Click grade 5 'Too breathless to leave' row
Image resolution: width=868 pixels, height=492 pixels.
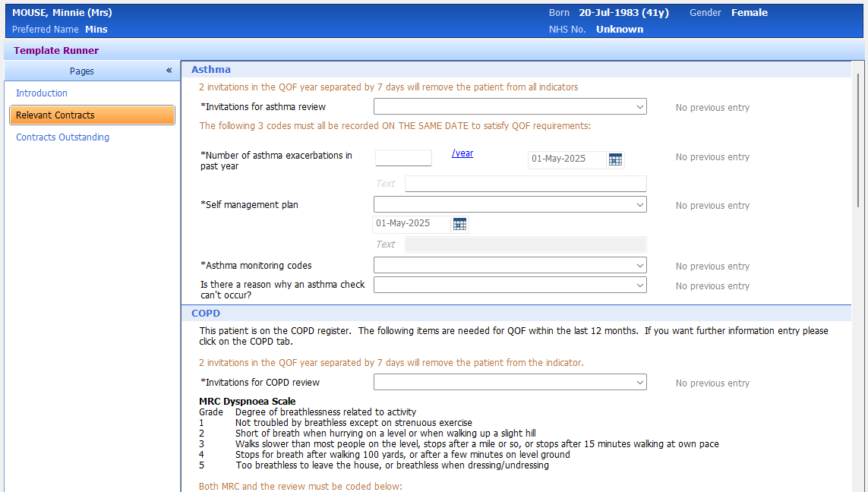pyautogui.click(x=374, y=465)
